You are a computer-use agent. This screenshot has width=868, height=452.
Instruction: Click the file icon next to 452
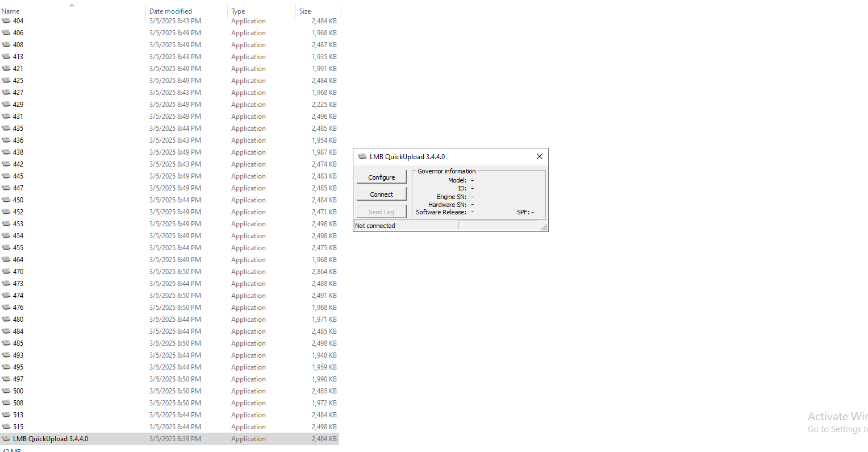[x=6, y=212]
